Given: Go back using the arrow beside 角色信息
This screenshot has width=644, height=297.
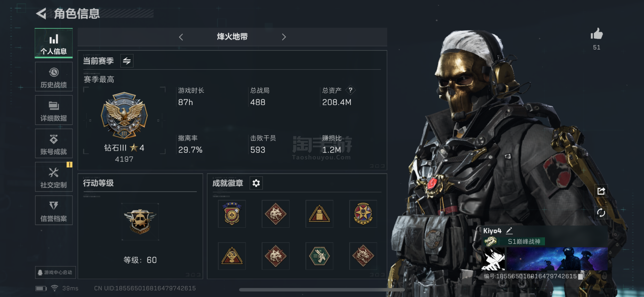Looking at the screenshot, I should (x=41, y=13).
